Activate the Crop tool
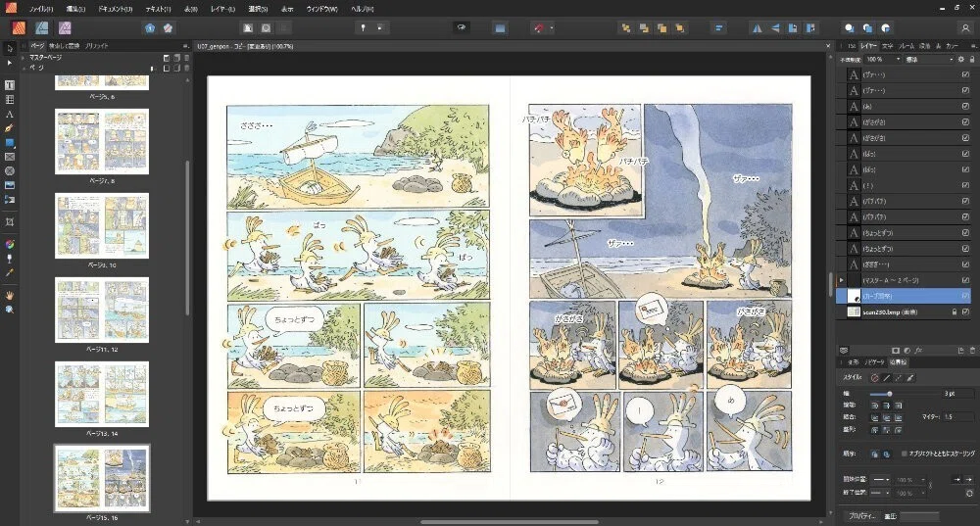Screen dimensions: 980x526 [10, 221]
